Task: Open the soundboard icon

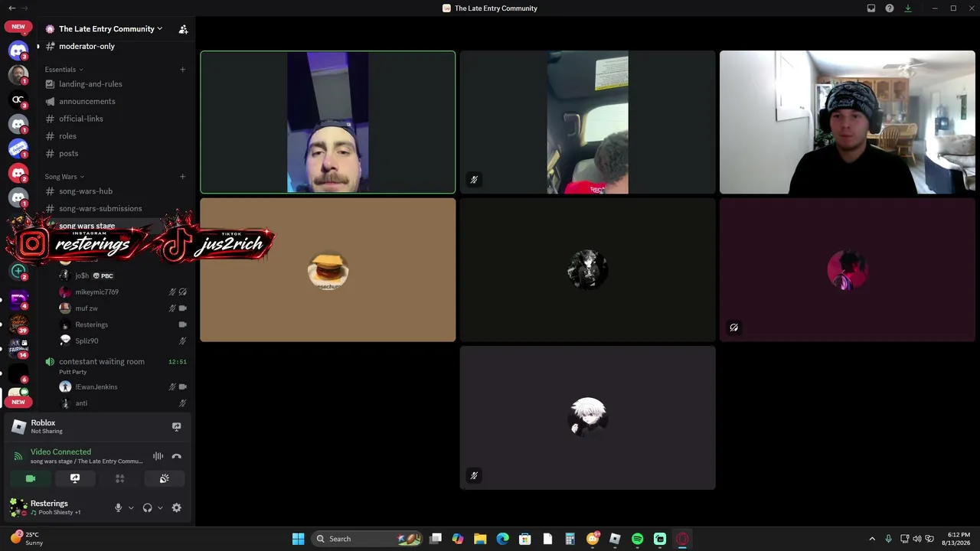Action: tap(164, 478)
